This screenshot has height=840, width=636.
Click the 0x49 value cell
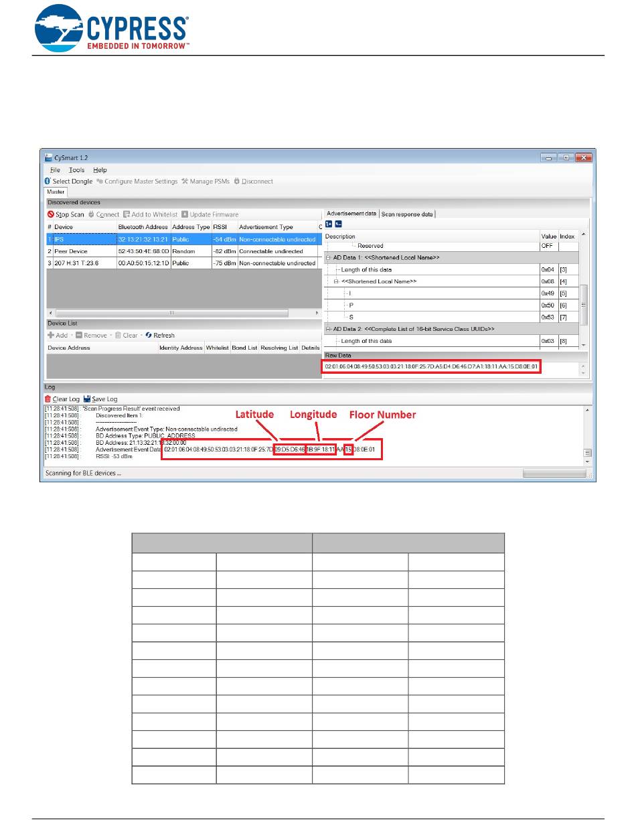[x=548, y=293]
